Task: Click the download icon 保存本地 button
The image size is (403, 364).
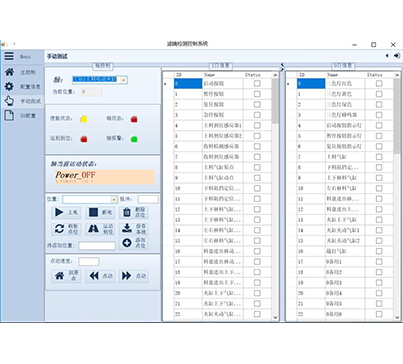Action: tap(134, 229)
